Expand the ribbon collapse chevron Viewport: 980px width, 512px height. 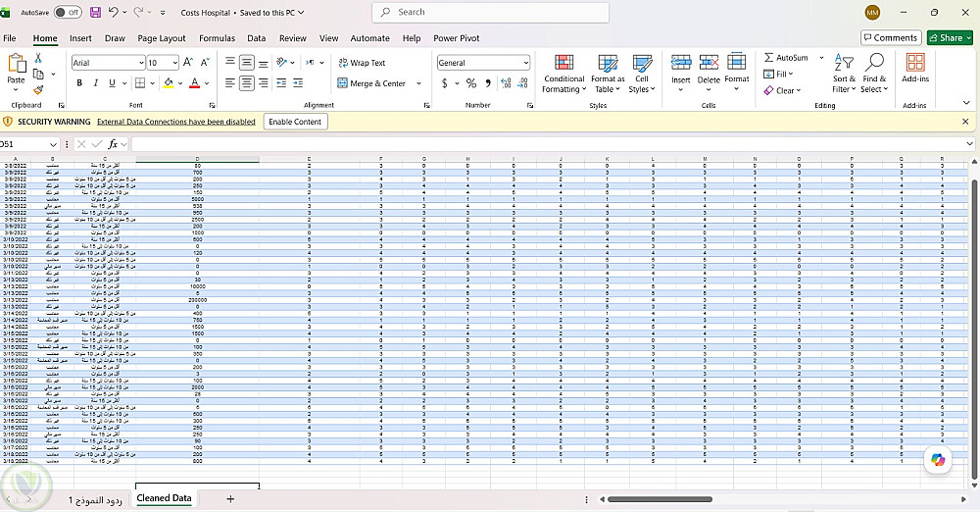[x=965, y=103]
